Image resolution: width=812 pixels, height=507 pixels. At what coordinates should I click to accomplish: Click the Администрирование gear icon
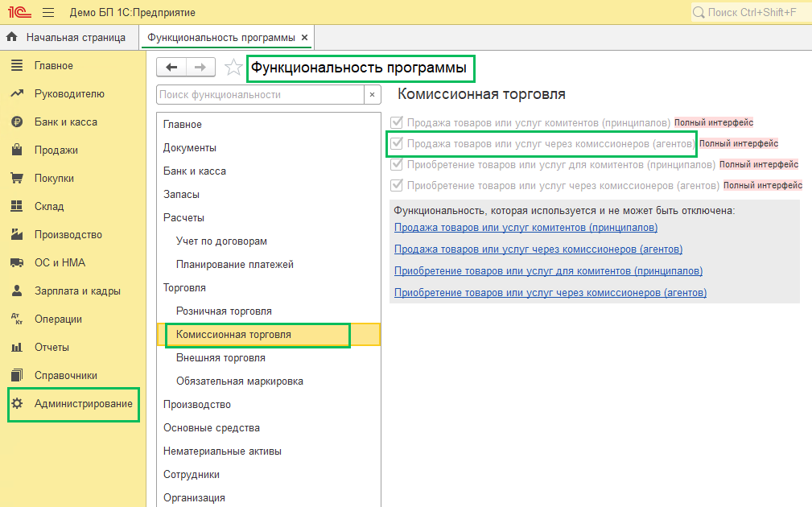(17, 403)
